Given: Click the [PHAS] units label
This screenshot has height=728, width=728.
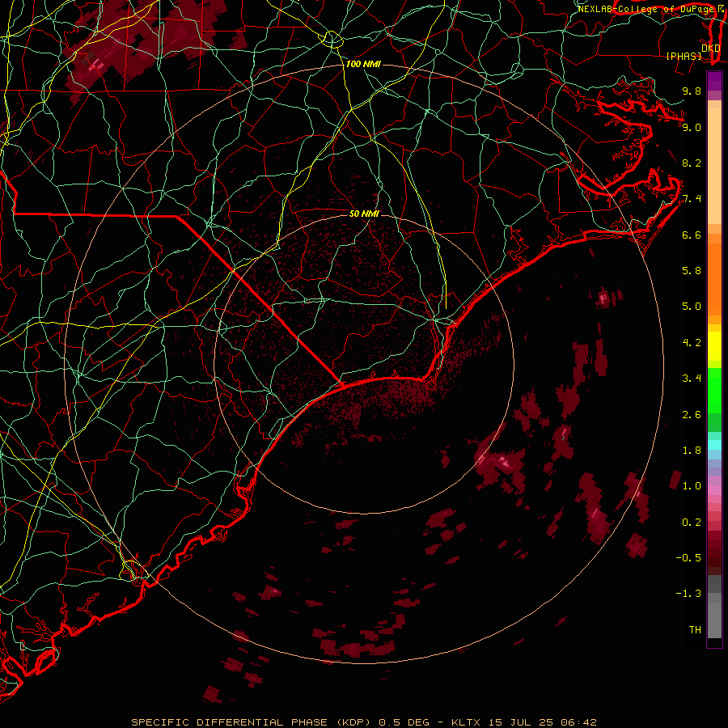Looking at the screenshot, I should (684, 57).
